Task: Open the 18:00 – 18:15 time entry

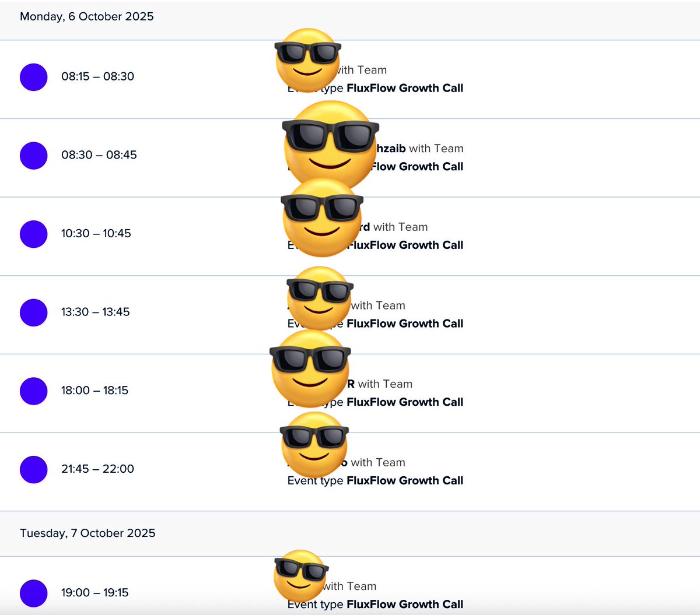Action: click(x=95, y=390)
